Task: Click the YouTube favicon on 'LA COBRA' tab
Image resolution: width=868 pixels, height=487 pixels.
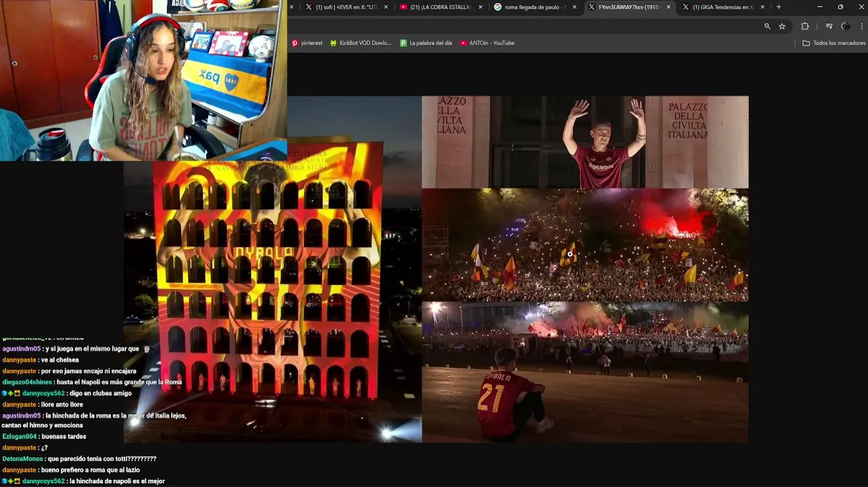Action: [x=403, y=7]
